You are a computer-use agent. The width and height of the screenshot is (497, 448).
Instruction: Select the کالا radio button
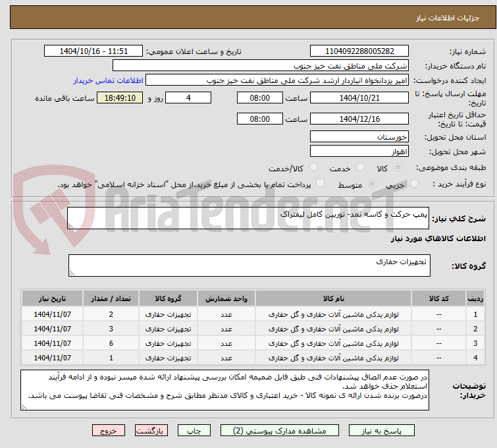[398, 167]
